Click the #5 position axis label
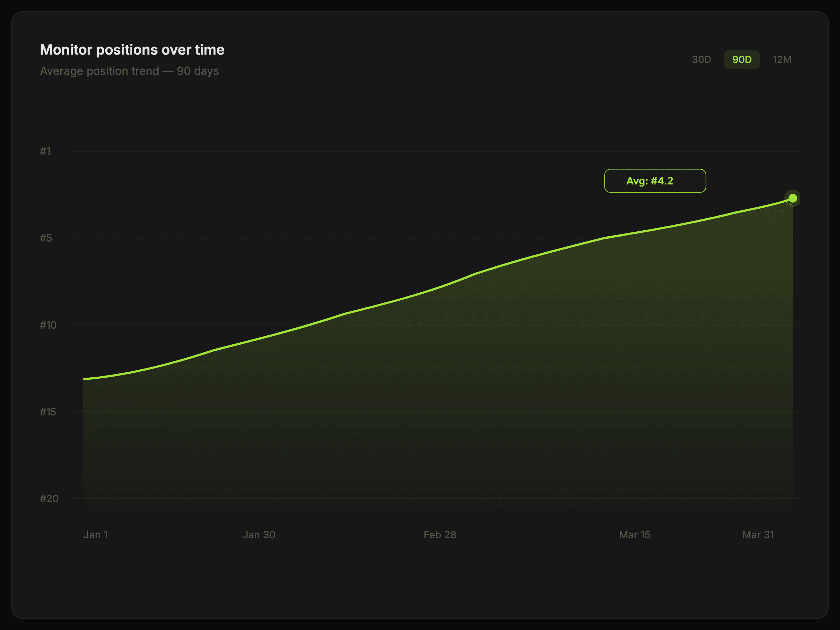Viewport: 840px width, 630px height. (x=46, y=238)
